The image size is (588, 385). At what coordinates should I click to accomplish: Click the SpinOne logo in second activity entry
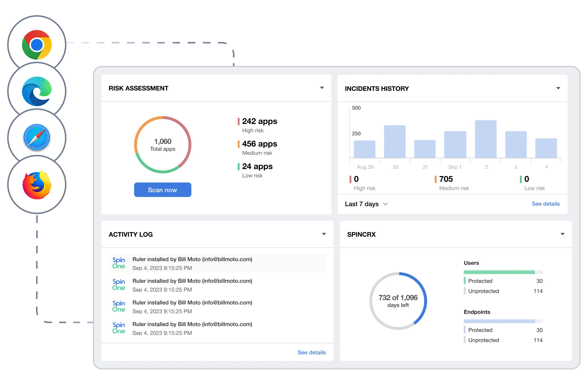(119, 285)
